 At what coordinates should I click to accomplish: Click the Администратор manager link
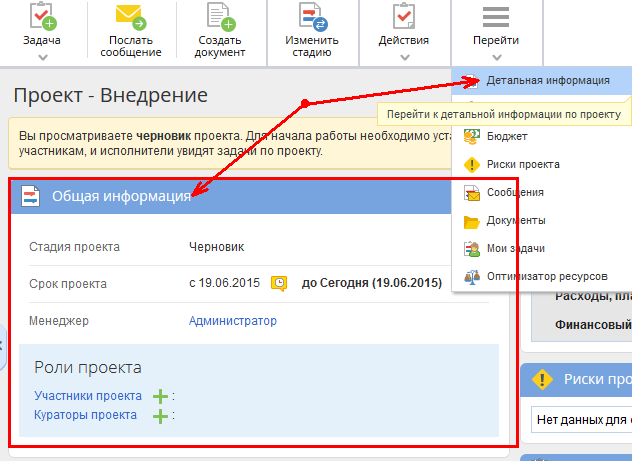click(x=233, y=321)
